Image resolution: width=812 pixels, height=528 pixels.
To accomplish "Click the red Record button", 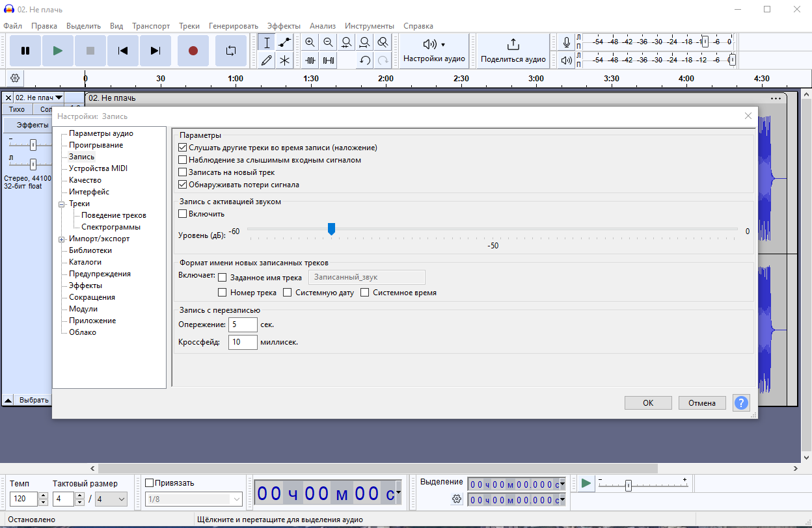I will coord(193,51).
